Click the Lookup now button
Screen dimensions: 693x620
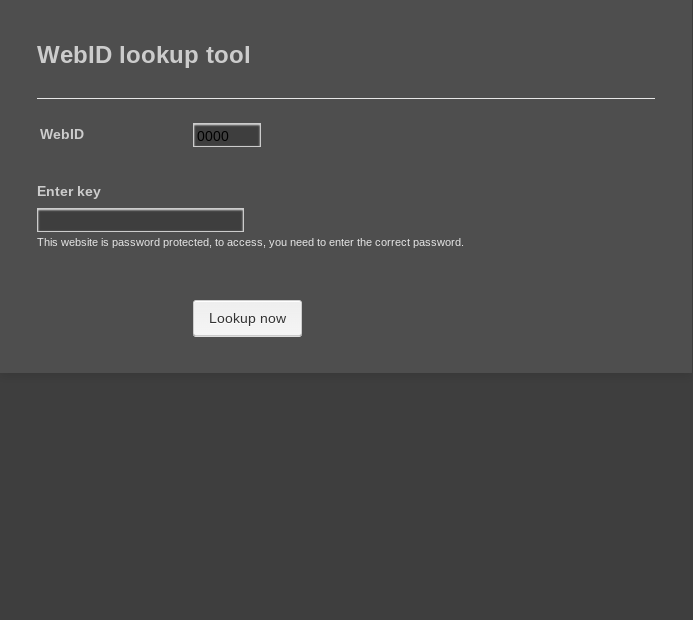click(248, 319)
